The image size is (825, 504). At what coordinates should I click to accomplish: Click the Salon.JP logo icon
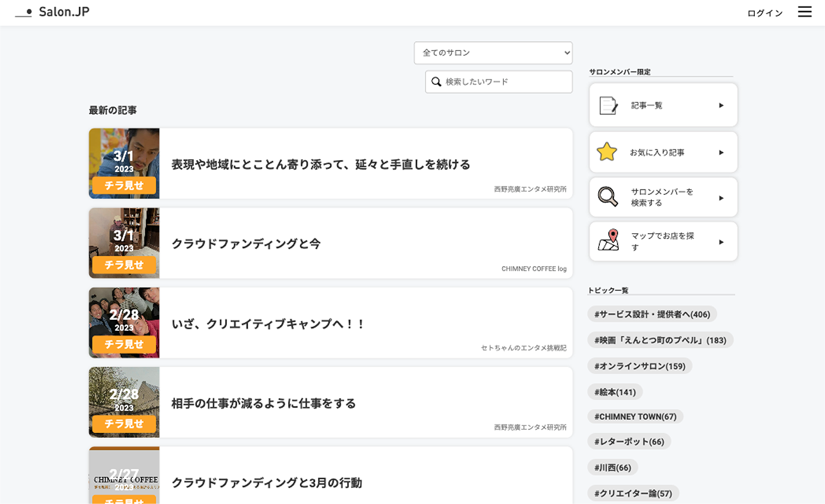pos(24,12)
